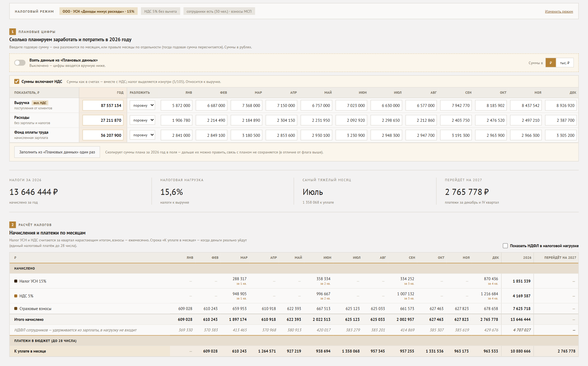The image size is (588, 366).
Task: Focus December revenue field 8 926 920
Action: [x=561, y=105]
